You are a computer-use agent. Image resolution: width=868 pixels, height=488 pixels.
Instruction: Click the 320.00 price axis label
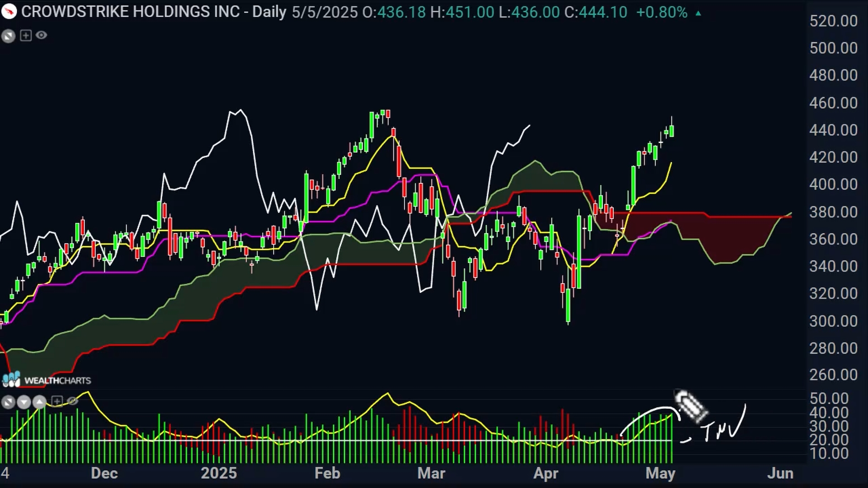[834, 294]
